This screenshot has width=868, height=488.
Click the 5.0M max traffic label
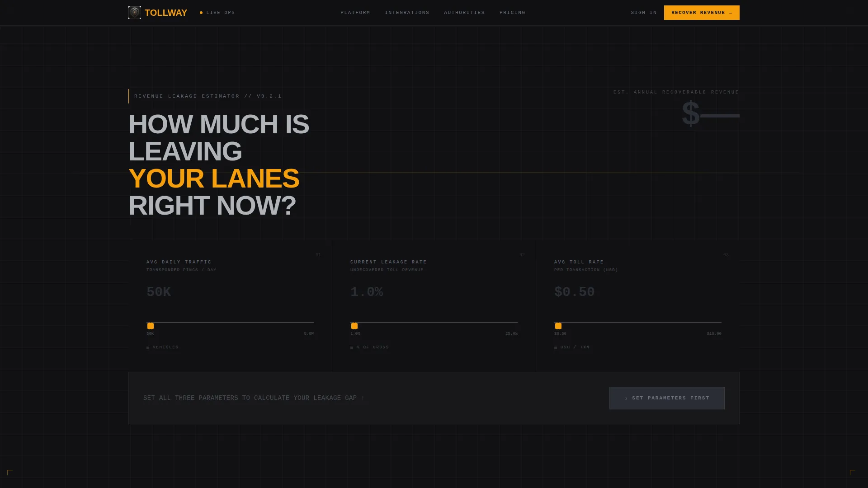309,334
